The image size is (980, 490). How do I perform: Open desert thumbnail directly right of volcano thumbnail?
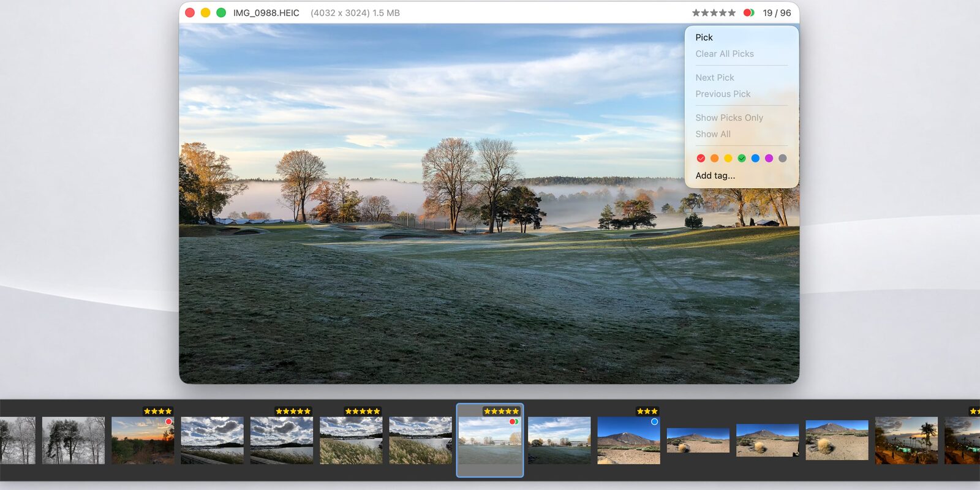pyautogui.click(x=698, y=440)
